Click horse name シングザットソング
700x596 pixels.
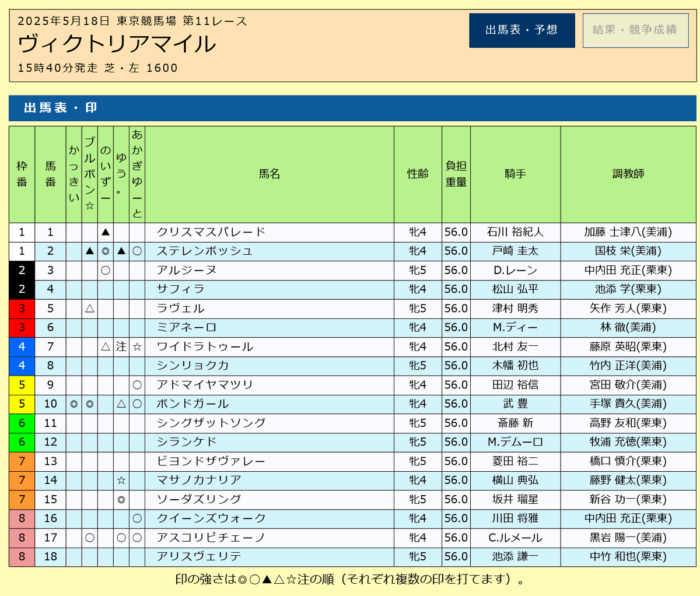[211, 423]
